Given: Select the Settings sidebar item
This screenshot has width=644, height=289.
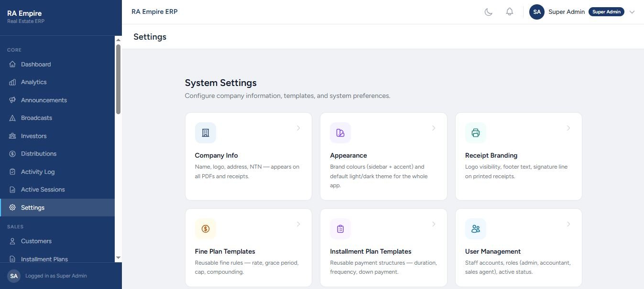Looking at the screenshot, I should tap(57, 208).
